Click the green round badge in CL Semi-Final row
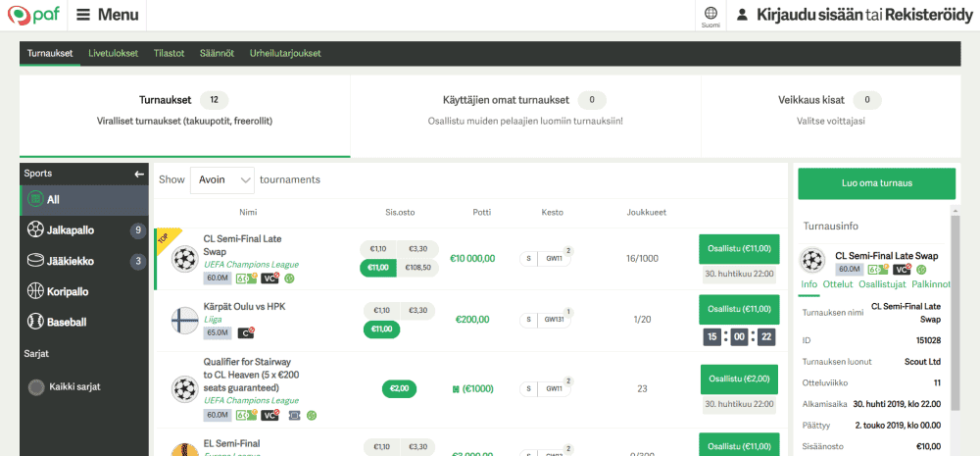This screenshot has height=456, width=980. (289, 279)
